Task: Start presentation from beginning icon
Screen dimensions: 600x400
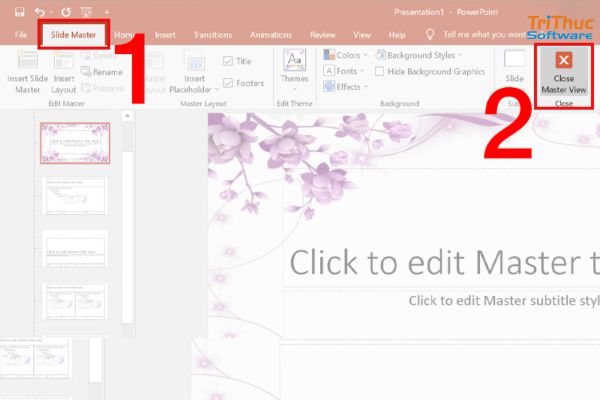Action: 86,12
